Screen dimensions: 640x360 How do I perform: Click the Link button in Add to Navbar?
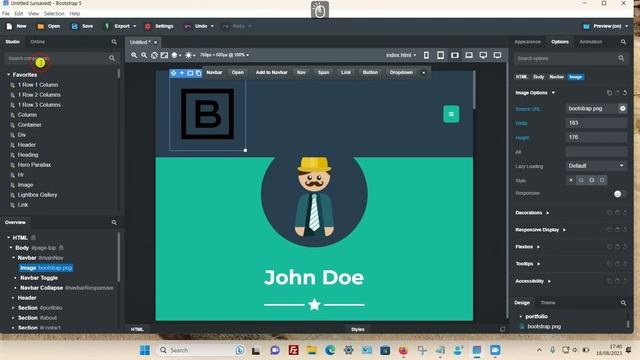click(346, 73)
